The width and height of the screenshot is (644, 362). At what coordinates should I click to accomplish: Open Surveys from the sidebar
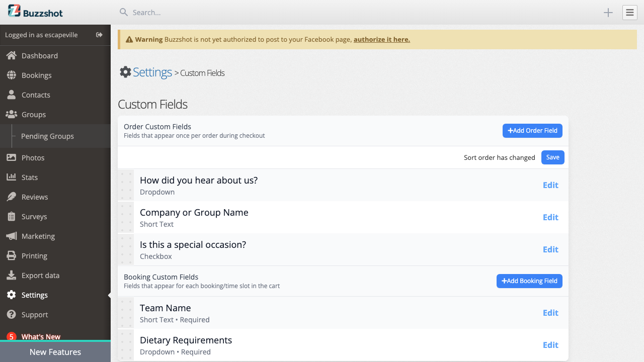click(34, 217)
